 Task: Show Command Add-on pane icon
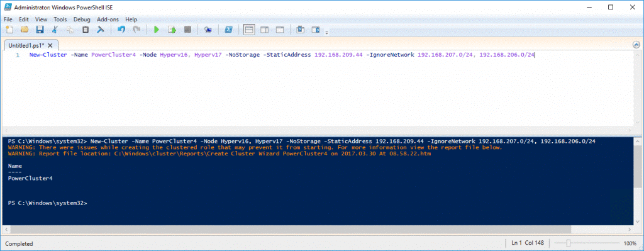(316, 30)
